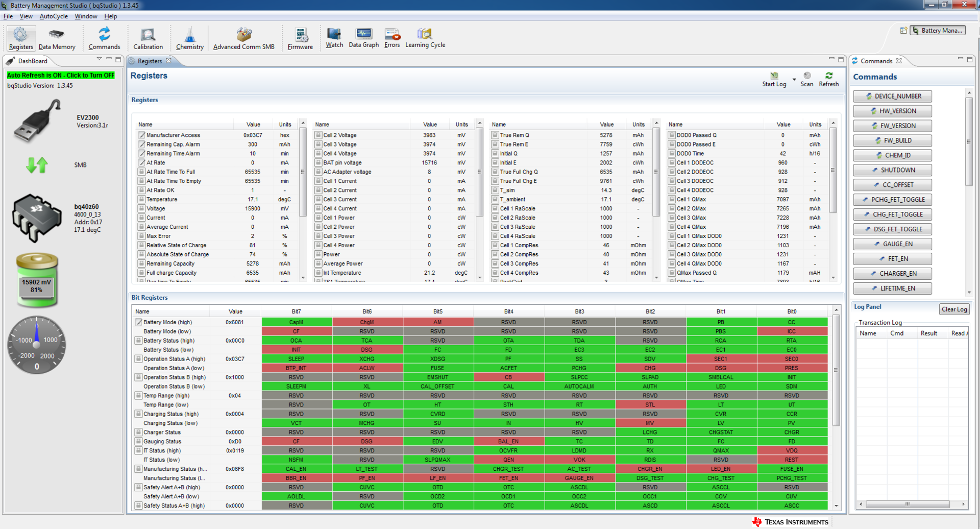Image resolution: width=980 pixels, height=529 pixels.
Task: Close the Commands tab
Action: 899,61
